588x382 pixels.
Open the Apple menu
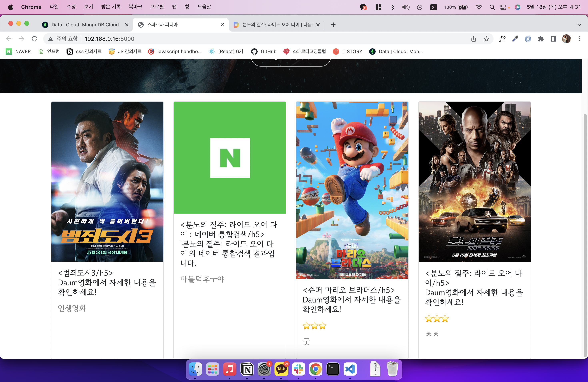point(11,7)
